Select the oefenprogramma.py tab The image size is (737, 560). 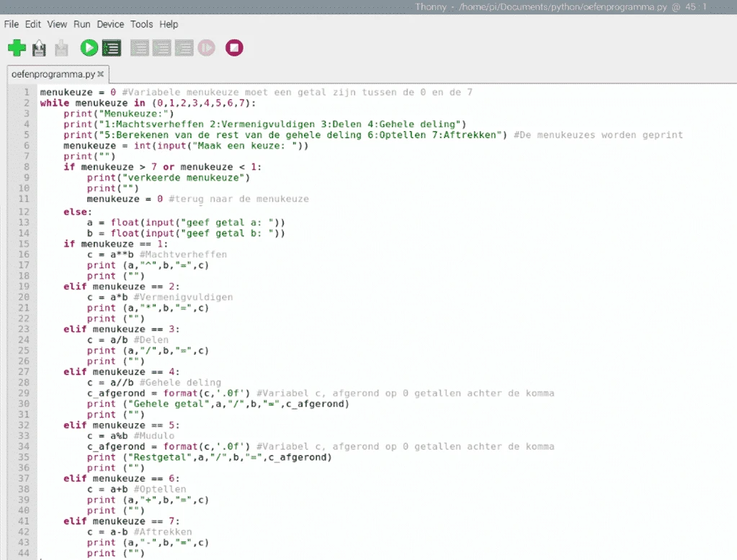click(50, 73)
